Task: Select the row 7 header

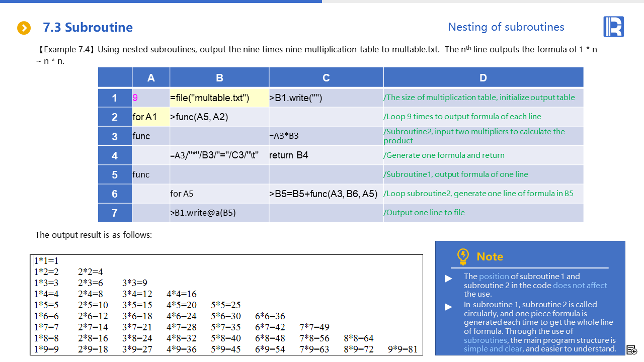Action: [115, 213]
